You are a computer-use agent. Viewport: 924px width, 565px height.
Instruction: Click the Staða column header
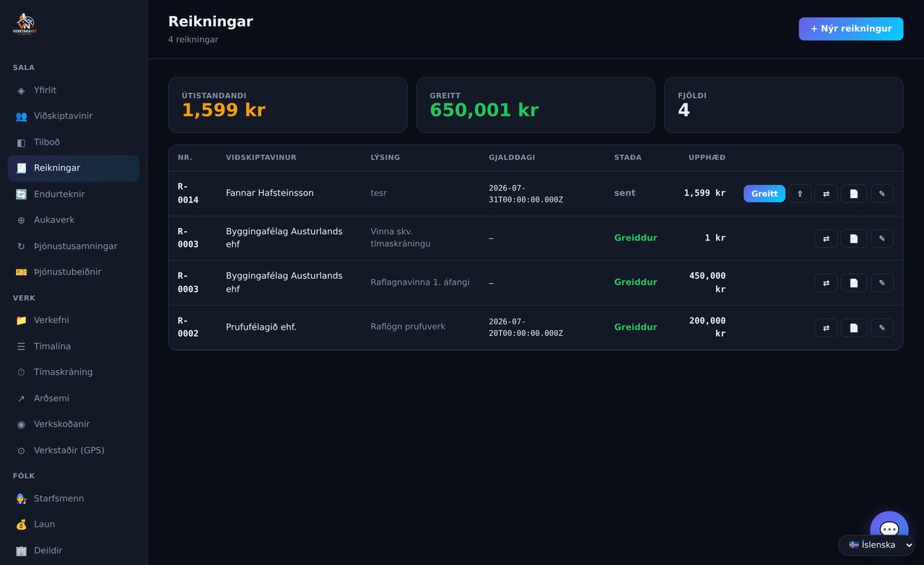pyautogui.click(x=627, y=158)
